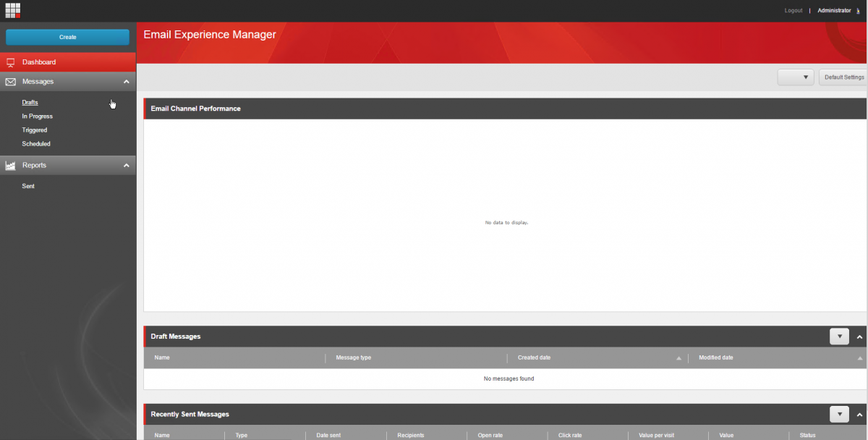Open the Dashboard section
The image size is (868, 440).
(68, 62)
